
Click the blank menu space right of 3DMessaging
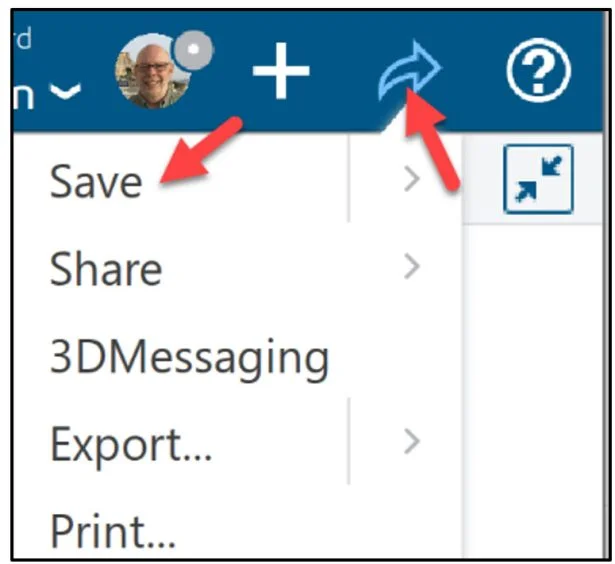click(x=396, y=358)
